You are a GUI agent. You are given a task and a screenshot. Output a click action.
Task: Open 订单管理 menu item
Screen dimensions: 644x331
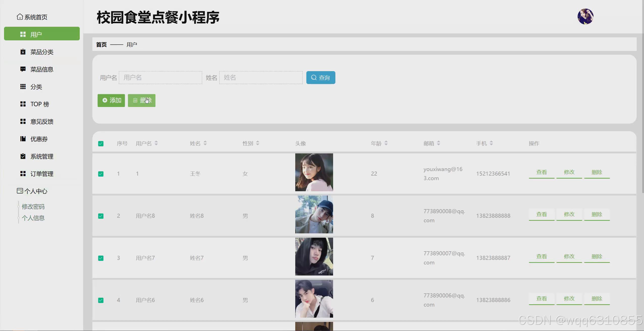coord(42,174)
